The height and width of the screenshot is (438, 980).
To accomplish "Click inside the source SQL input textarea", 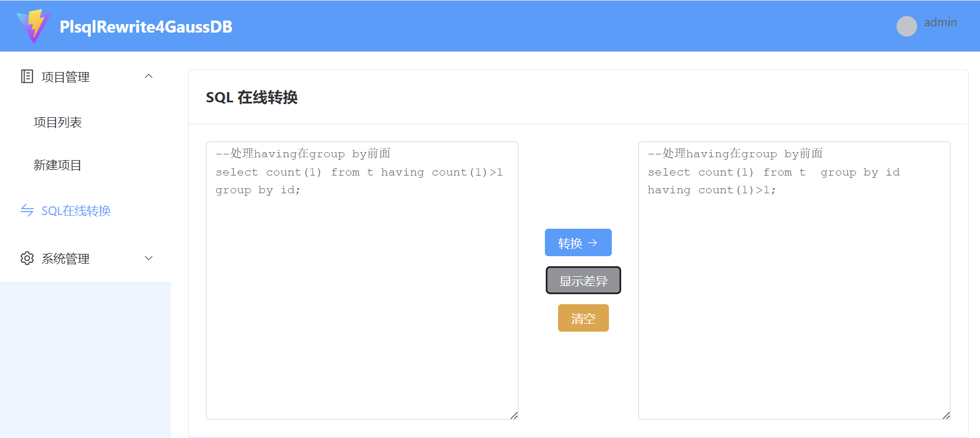I will tap(362, 280).
